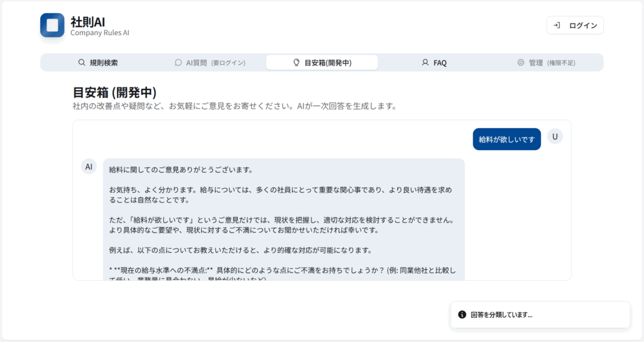Viewport: 644px width, 342px height.
Task: Click the chat bubble icon beside AI質問
Action: (x=178, y=63)
